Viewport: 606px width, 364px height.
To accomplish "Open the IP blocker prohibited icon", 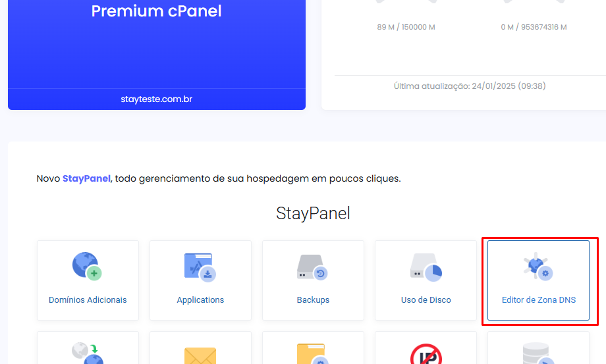I will coord(426,353).
